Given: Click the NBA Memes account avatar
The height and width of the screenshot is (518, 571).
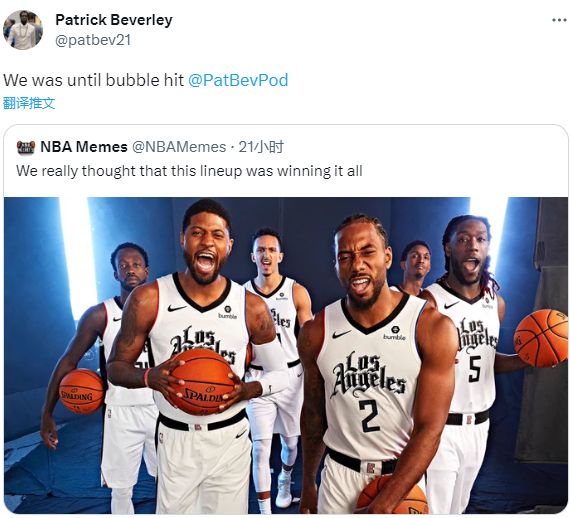Looking at the screenshot, I should click(x=26, y=147).
